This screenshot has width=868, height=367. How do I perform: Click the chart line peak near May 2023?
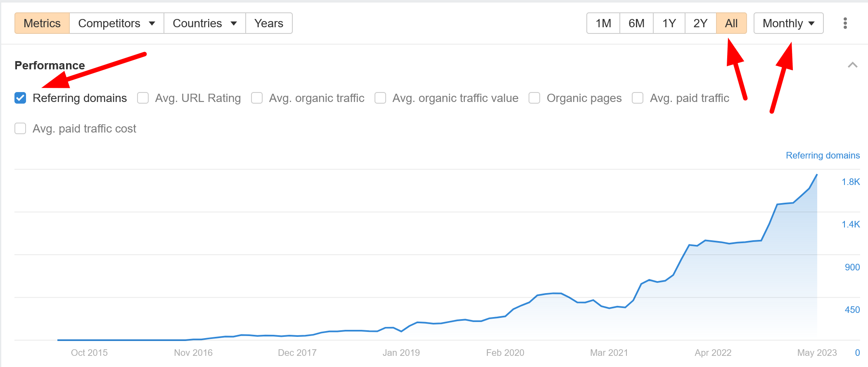(817, 175)
